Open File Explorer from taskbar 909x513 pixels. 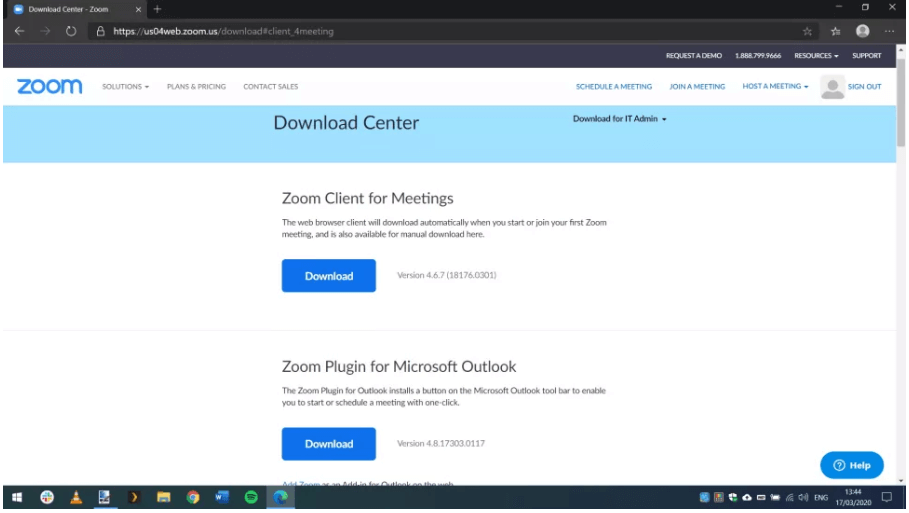(163, 497)
